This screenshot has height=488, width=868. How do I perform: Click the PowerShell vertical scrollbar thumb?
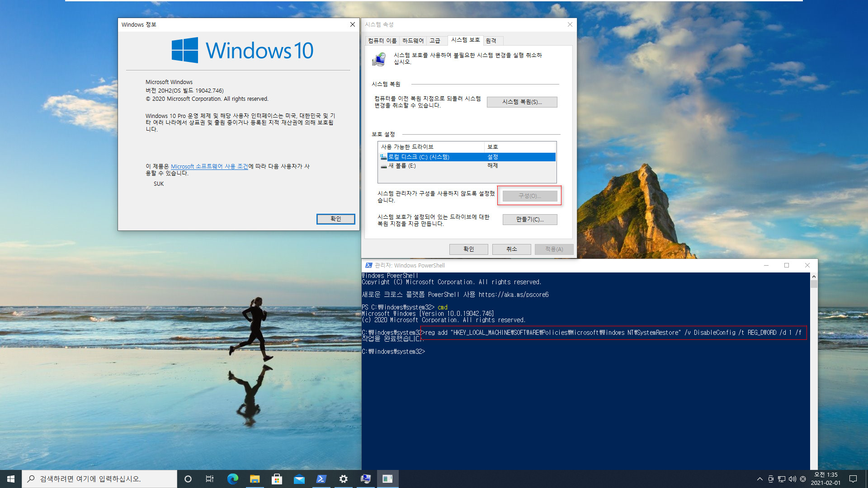pos(814,284)
